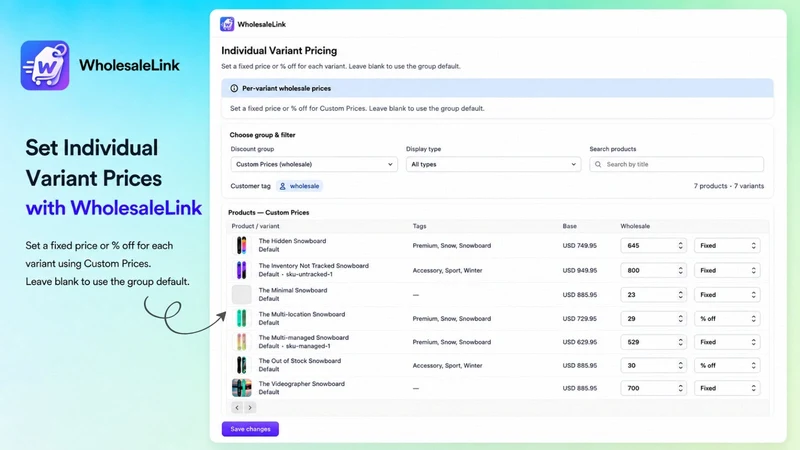Click Per-variant wholesale prices banner title
Image resolution: width=800 pixels, height=450 pixels.
(x=286, y=88)
